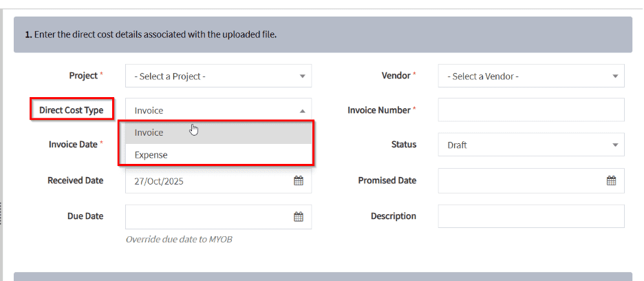Select the Invoice option in the list
Viewport: 644px width, 281px height.
(x=149, y=132)
